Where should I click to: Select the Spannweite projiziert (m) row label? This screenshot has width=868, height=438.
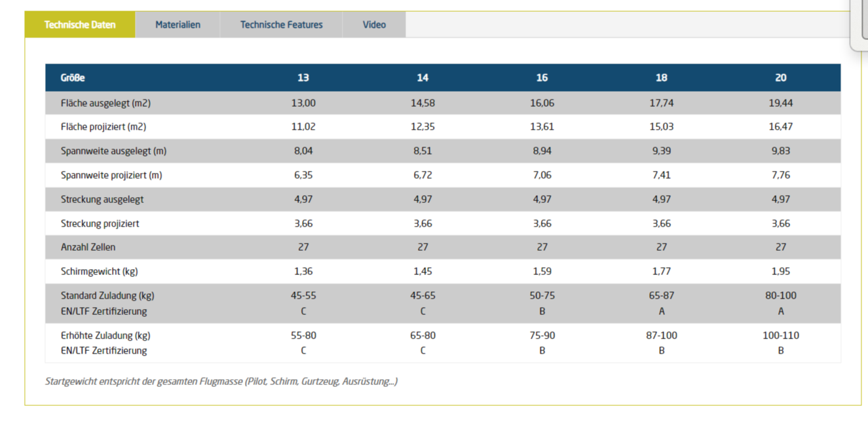click(x=111, y=175)
